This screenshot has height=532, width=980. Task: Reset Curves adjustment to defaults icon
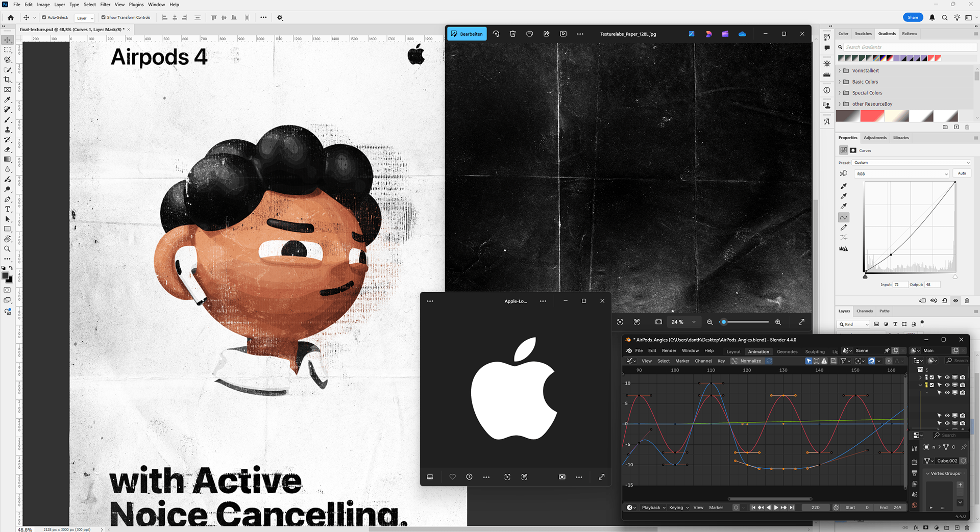click(x=945, y=300)
